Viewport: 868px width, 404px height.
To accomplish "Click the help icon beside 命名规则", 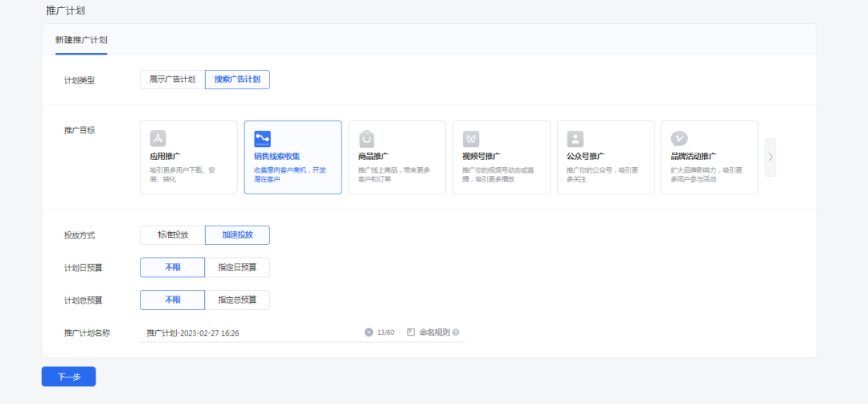I will coord(456,332).
